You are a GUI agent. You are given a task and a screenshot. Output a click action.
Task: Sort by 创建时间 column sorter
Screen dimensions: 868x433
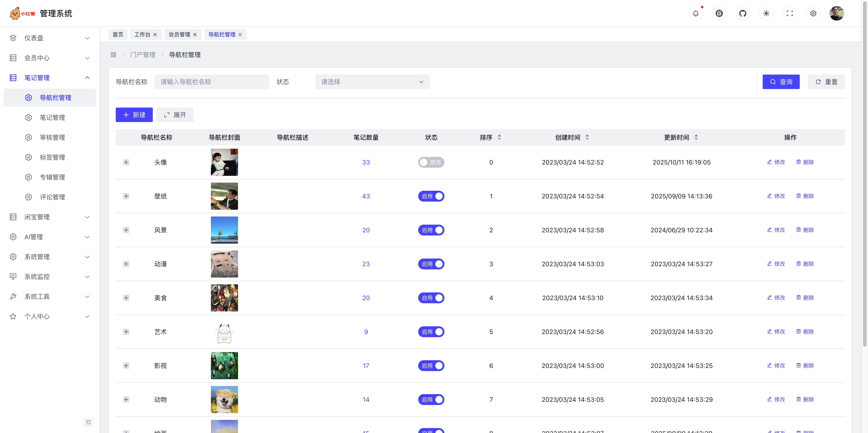coord(587,137)
